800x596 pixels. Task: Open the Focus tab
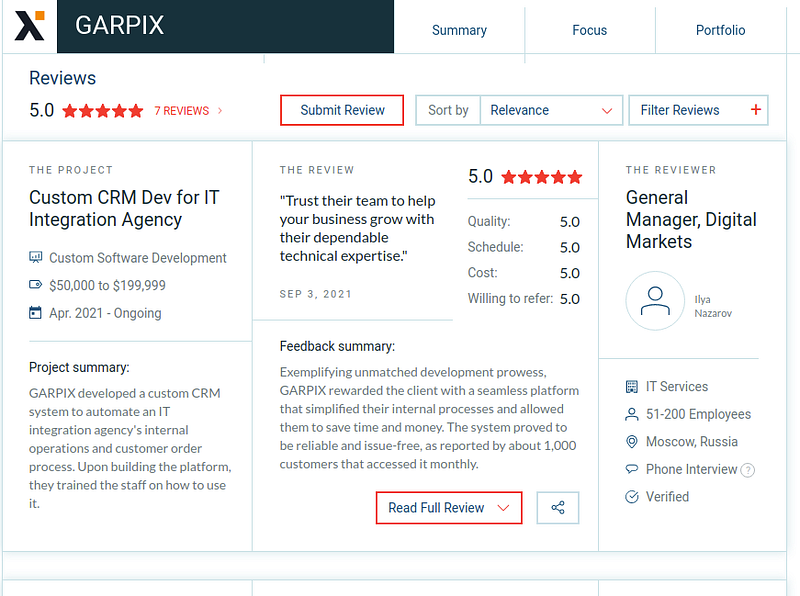[x=589, y=30]
